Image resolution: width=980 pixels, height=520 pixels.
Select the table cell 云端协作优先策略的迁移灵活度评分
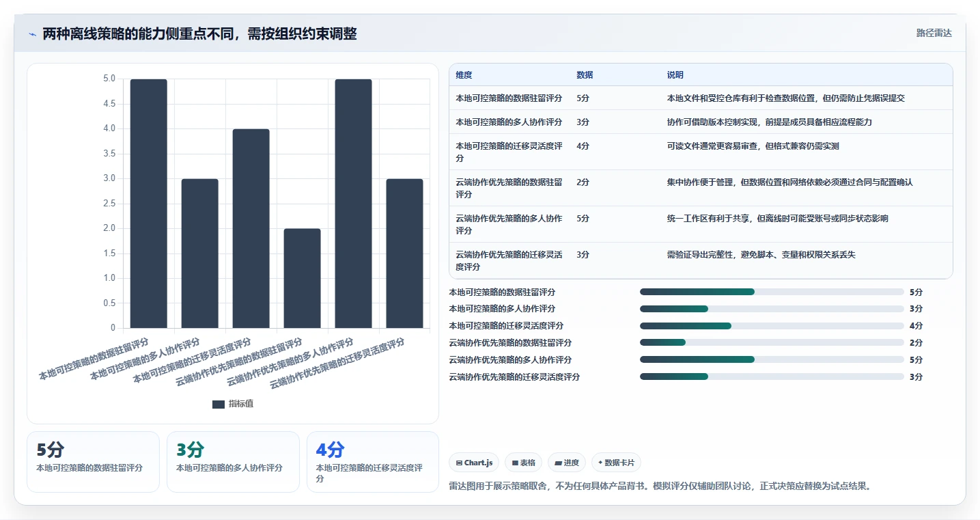[x=509, y=260]
